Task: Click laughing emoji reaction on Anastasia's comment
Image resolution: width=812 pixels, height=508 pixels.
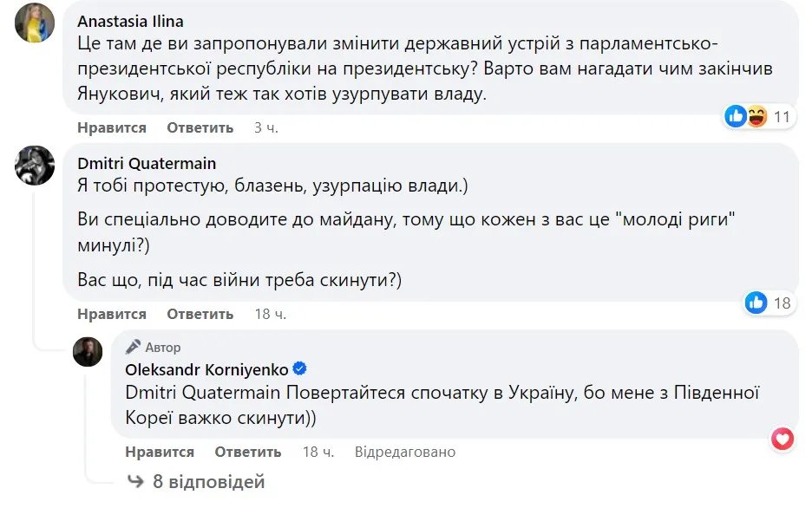Action: point(756,116)
